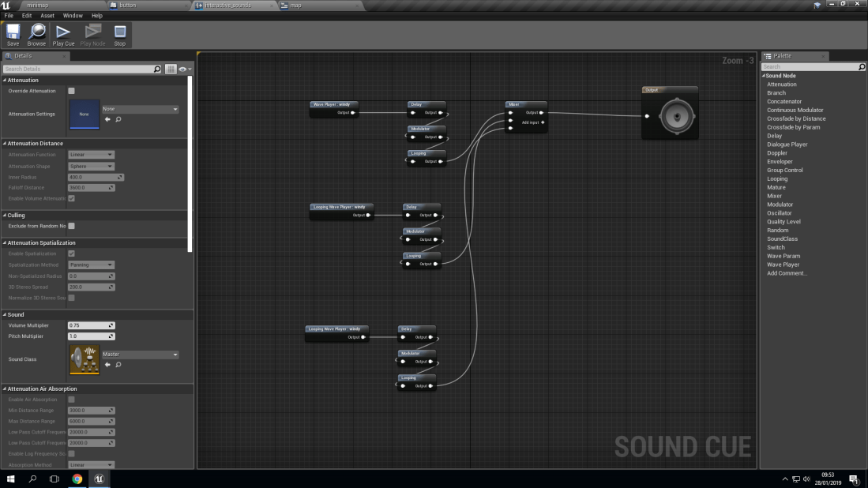
Task: Check Exclude from Random Node
Action: click(70, 225)
